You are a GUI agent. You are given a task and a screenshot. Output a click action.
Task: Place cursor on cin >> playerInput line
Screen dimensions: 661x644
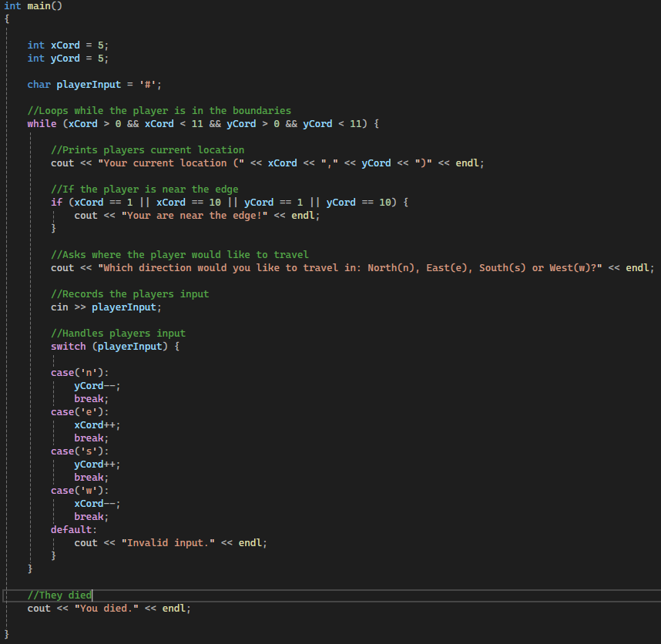coord(106,307)
